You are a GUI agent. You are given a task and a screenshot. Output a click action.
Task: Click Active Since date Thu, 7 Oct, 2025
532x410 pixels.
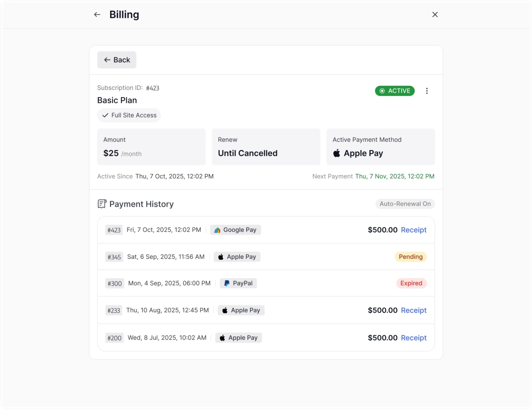[x=175, y=177]
